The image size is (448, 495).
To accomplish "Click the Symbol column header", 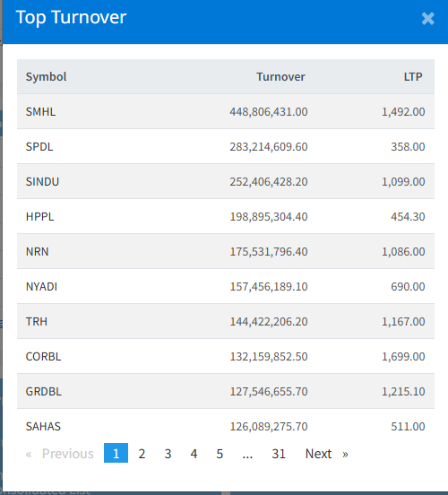I will (x=46, y=77).
